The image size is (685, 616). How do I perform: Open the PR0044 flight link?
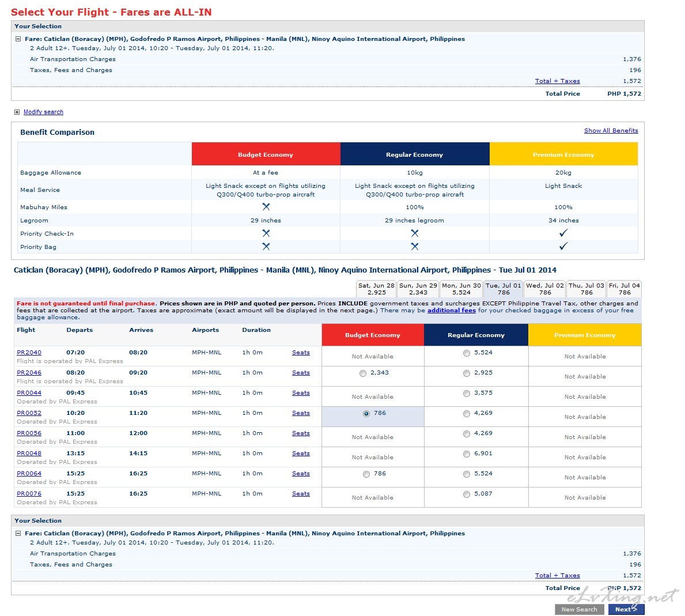pyautogui.click(x=29, y=393)
